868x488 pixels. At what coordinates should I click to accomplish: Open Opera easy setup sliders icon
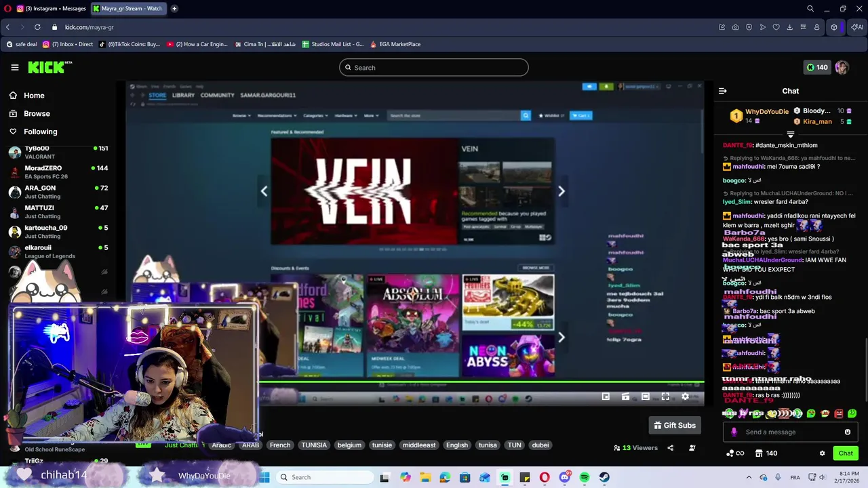803,27
